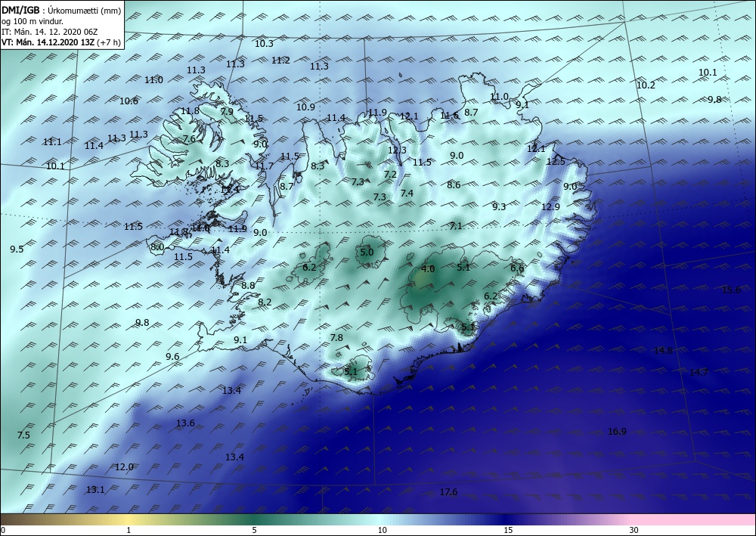Click the 12.5 value label
This screenshot has height=536, width=756.
[556, 162]
